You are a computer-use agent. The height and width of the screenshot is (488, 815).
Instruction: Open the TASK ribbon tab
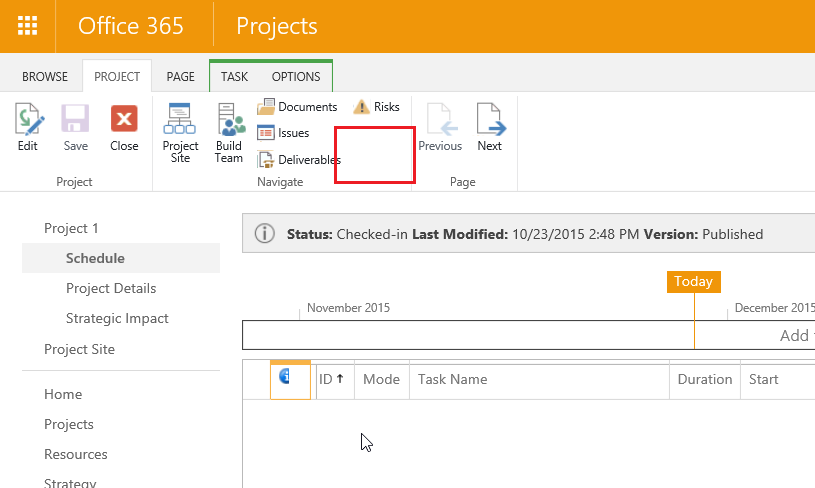click(234, 76)
